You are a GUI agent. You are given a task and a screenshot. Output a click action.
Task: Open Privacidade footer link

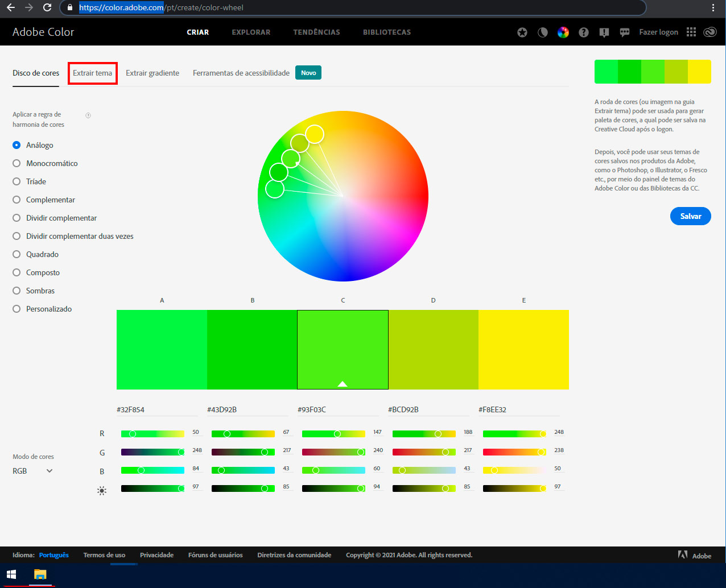157,555
